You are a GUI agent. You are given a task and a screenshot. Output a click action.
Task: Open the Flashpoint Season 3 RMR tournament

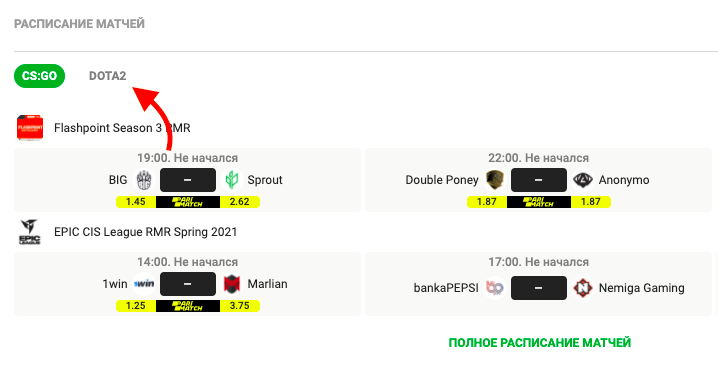click(x=122, y=128)
